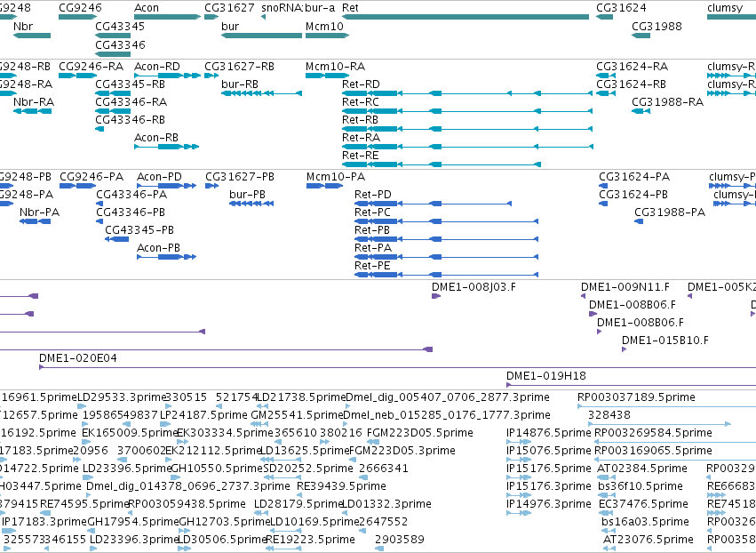This screenshot has width=756, height=553.
Task: Click the CG31627-RB transcript label
Action: click(x=239, y=66)
